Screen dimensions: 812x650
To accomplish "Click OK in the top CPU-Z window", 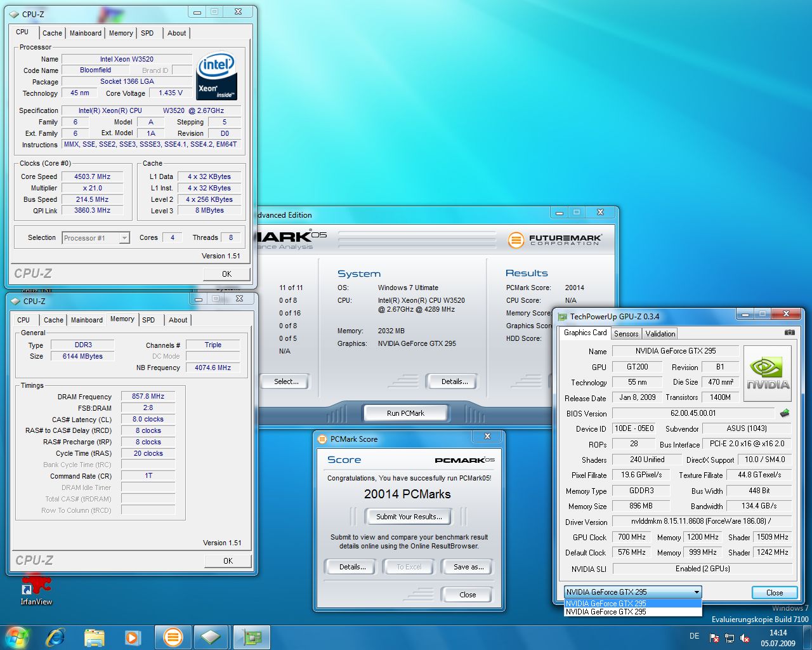I will pyautogui.click(x=226, y=274).
